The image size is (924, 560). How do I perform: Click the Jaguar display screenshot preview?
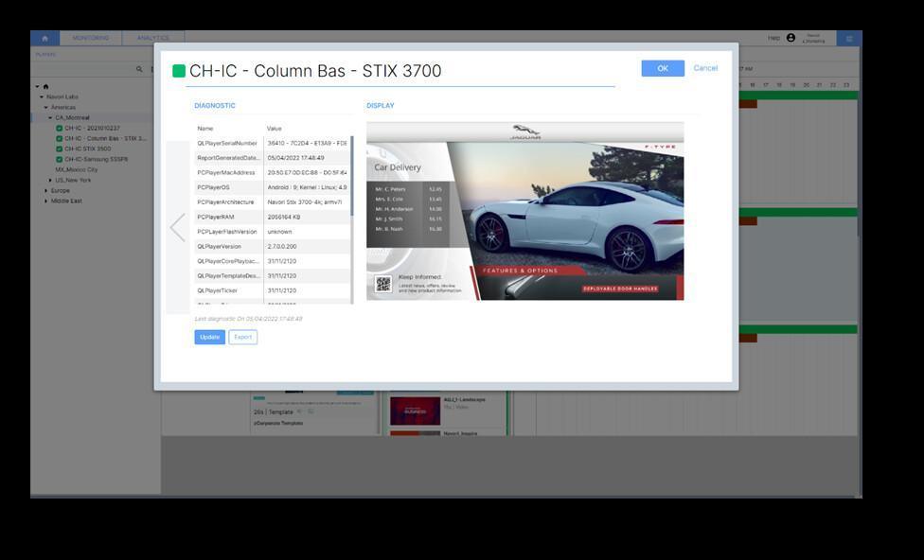[x=525, y=211]
